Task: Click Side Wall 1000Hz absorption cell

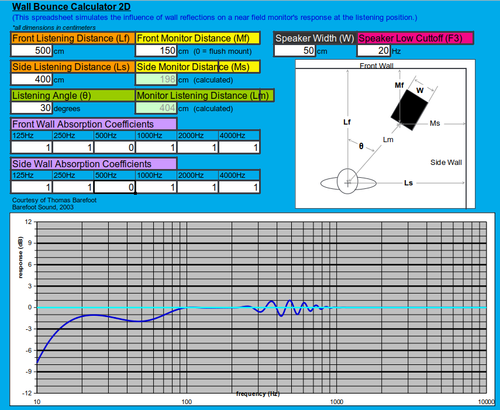Action: (x=156, y=187)
